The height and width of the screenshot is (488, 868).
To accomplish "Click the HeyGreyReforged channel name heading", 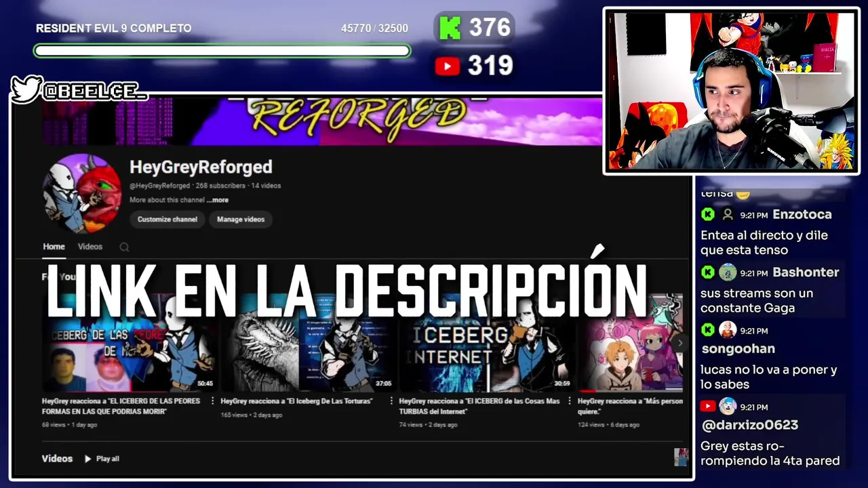I will [x=201, y=167].
